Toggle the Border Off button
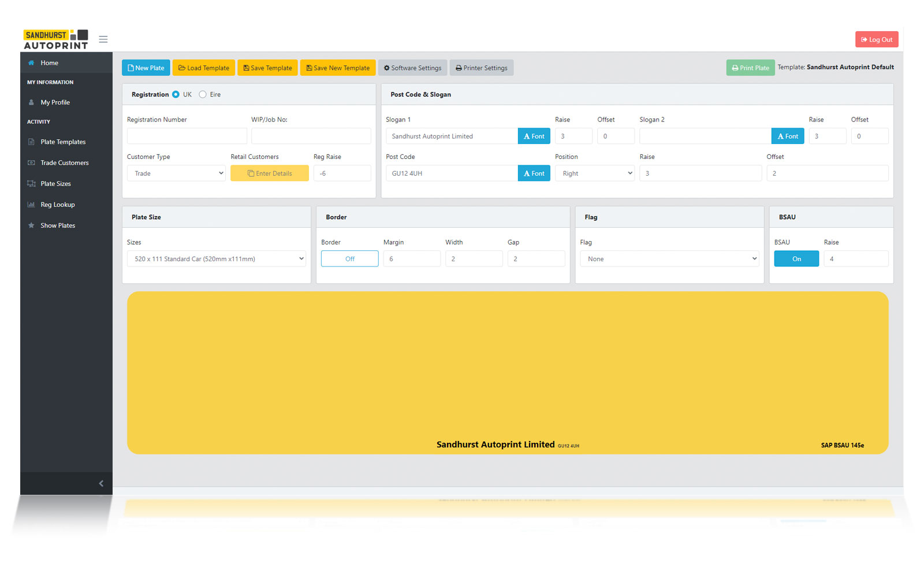Screen dimensions: 924x578 coord(350,259)
